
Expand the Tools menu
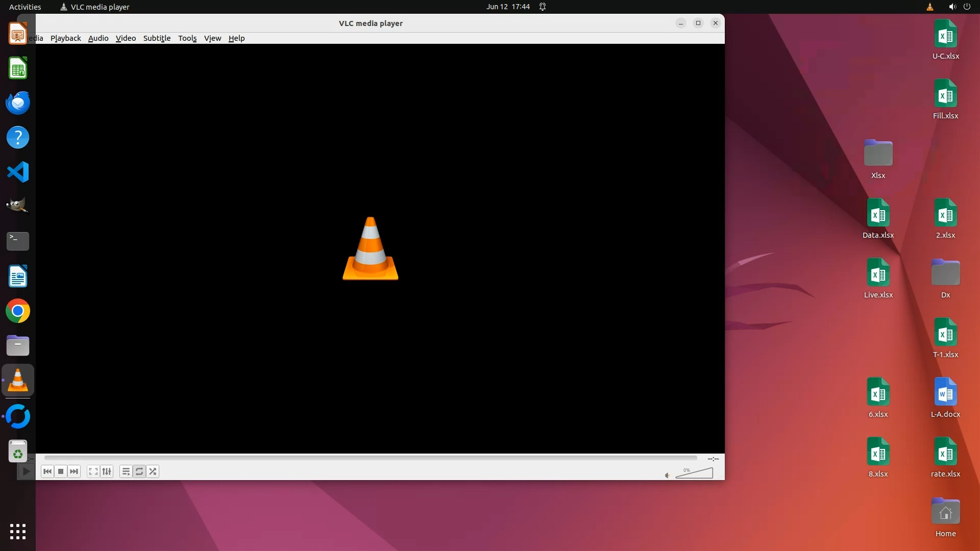[187, 38]
